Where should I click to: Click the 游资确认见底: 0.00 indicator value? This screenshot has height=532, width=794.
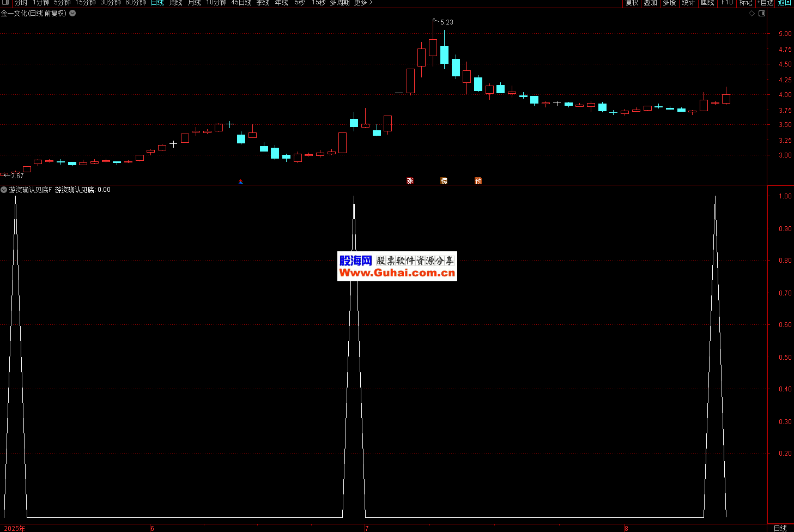(83, 190)
